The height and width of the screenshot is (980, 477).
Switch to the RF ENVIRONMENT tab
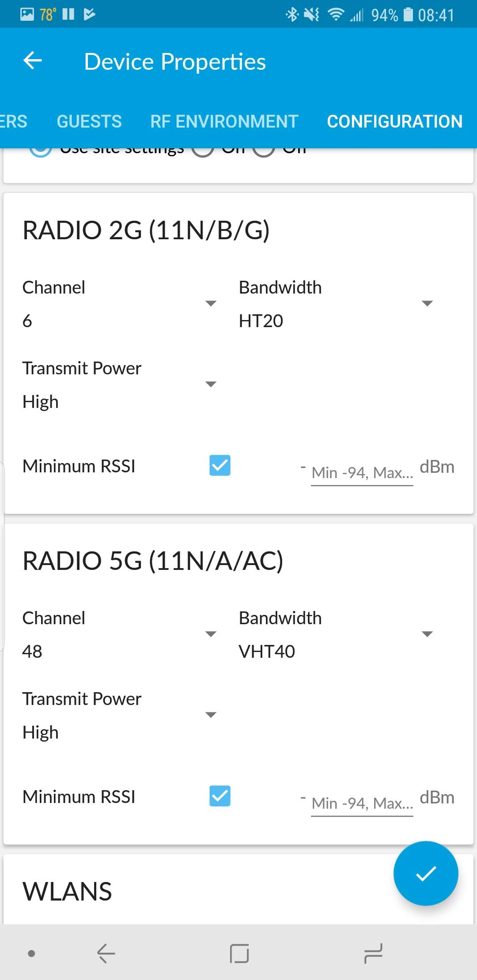click(224, 121)
